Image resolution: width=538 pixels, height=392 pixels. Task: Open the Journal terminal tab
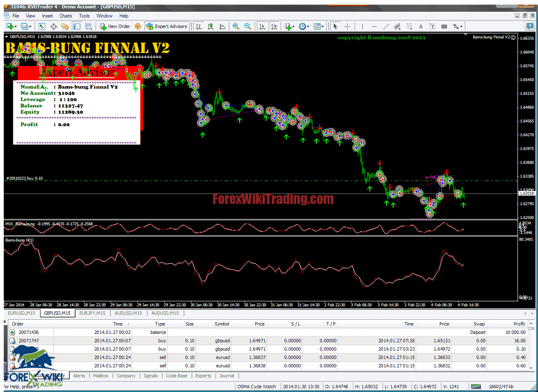tap(227, 376)
